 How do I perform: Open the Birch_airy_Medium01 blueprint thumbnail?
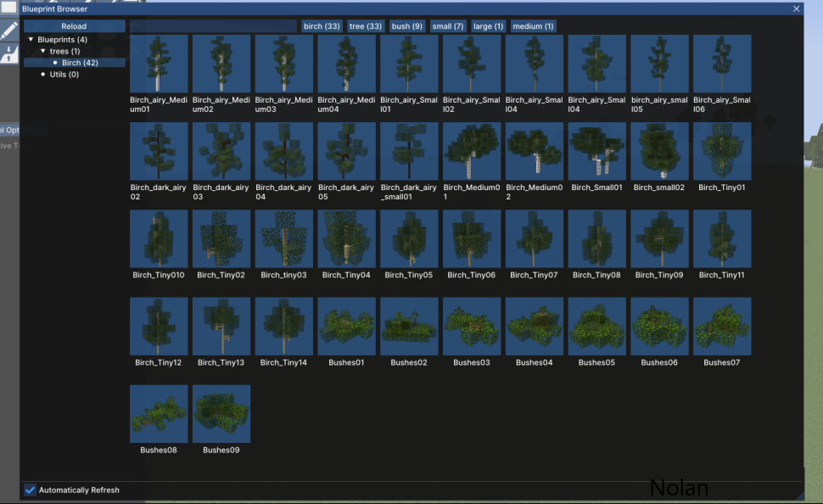coord(159,64)
